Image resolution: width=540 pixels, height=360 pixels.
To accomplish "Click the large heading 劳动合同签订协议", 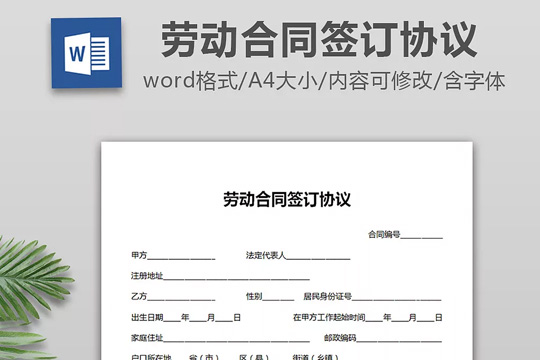I will pyautogui.click(x=319, y=40).
